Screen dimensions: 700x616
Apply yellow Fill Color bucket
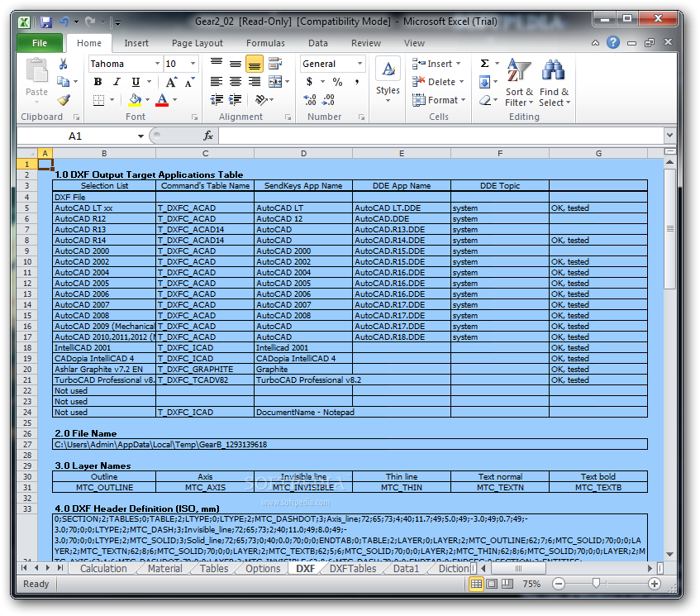(x=135, y=99)
